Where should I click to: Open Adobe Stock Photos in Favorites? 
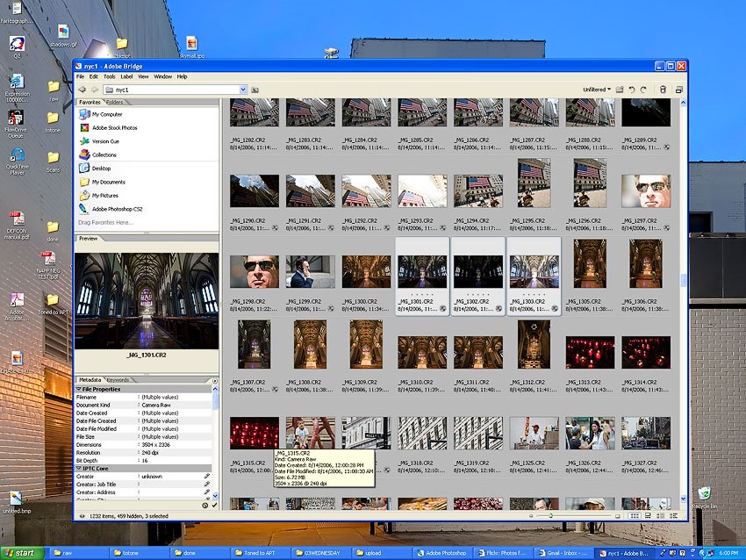click(114, 128)
